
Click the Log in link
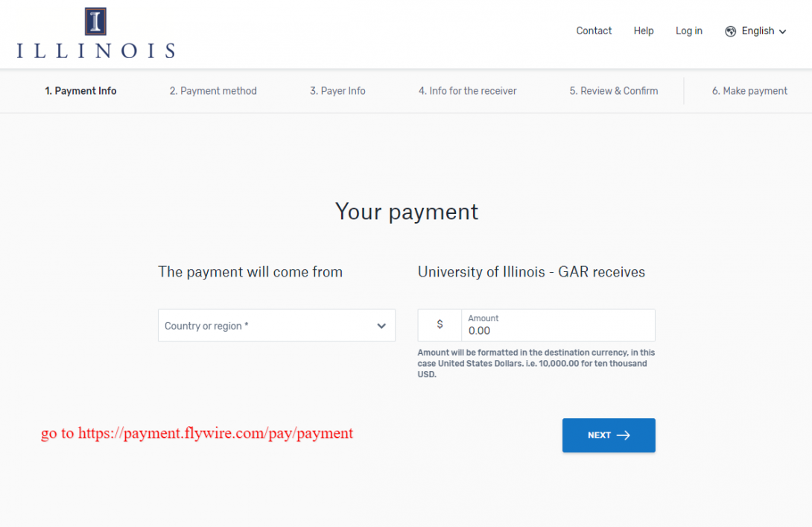pos(689,31)
